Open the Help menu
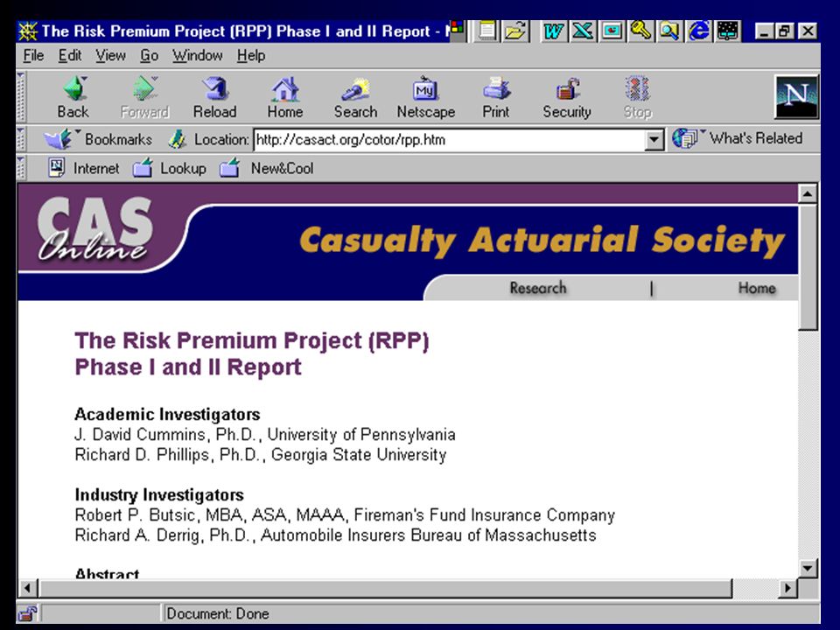This screenshot has height=630, width=840. 251,56
